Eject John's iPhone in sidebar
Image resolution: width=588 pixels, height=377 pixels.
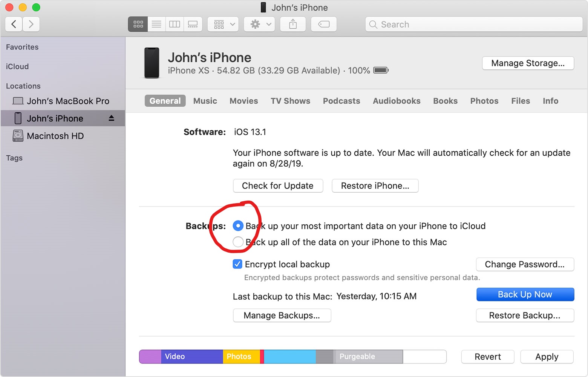coord(111,118)
